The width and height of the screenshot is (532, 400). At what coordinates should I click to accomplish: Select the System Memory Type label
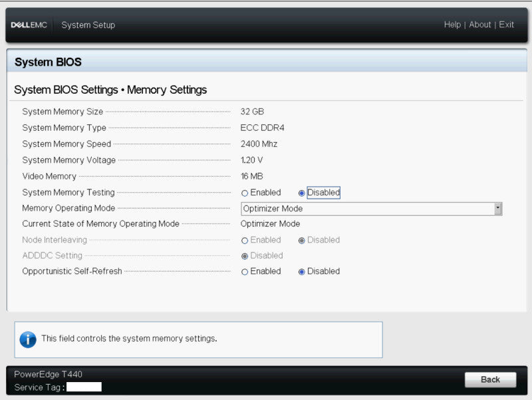click(64, 128)
